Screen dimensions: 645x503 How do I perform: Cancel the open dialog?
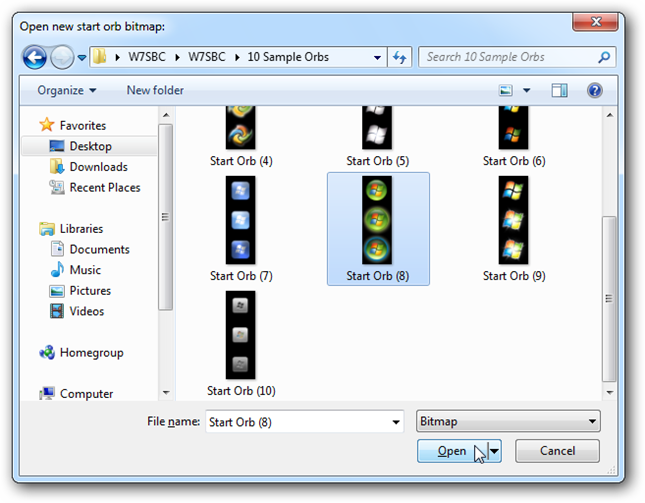(x=557, y=451)
